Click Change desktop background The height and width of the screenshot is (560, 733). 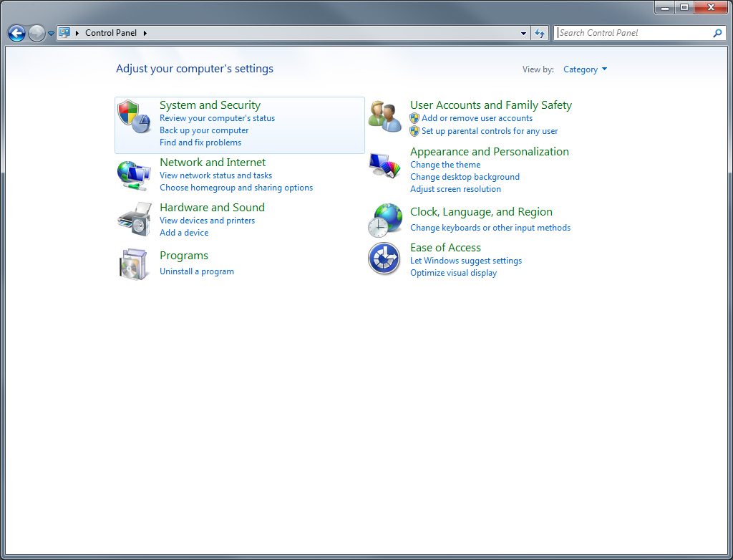(x=465, y=177)
